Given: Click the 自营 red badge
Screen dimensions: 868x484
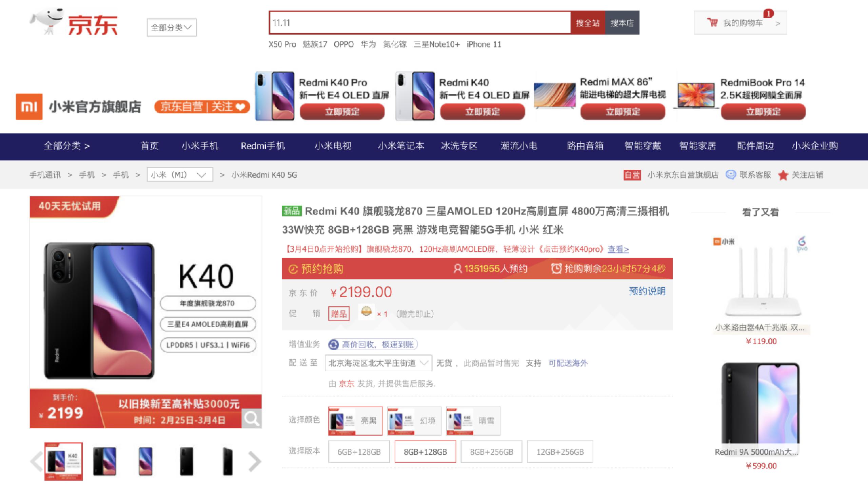Looking at the screenshot, I should tap(632, 175).
